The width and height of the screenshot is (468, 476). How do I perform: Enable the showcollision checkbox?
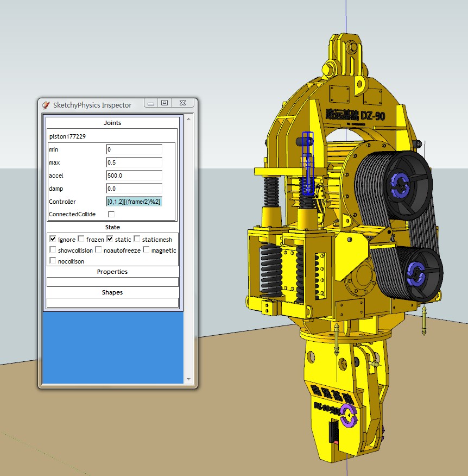(53, 249)
